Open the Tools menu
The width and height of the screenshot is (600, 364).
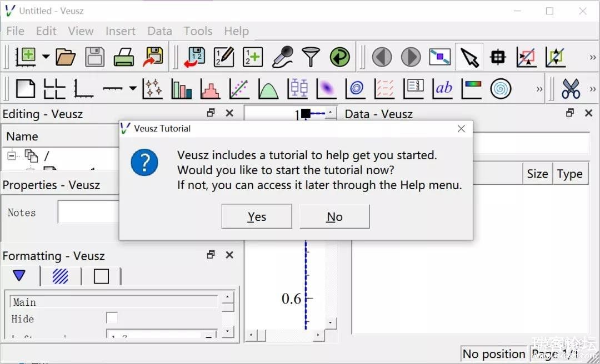coord(198,31)
